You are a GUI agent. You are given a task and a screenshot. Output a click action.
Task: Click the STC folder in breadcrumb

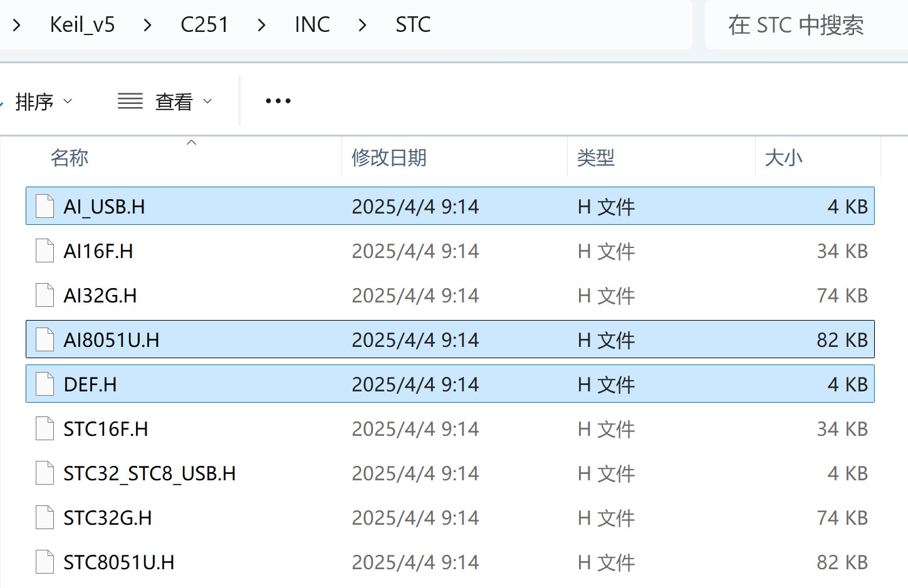[x=413, y=25]
